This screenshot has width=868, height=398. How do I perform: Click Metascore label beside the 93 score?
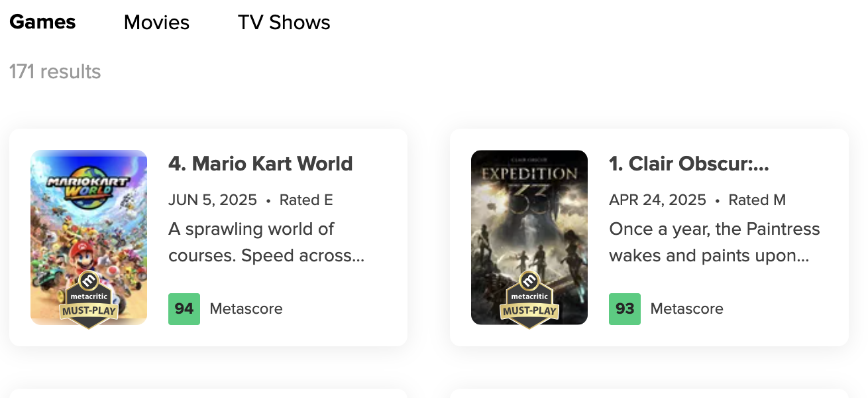tap(686, 309)
